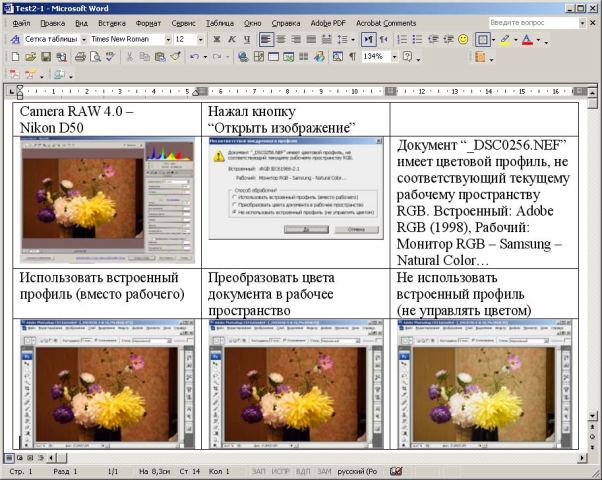
Task: Toggle ЗАП macro recording indicator
Action: pos(259,471)
